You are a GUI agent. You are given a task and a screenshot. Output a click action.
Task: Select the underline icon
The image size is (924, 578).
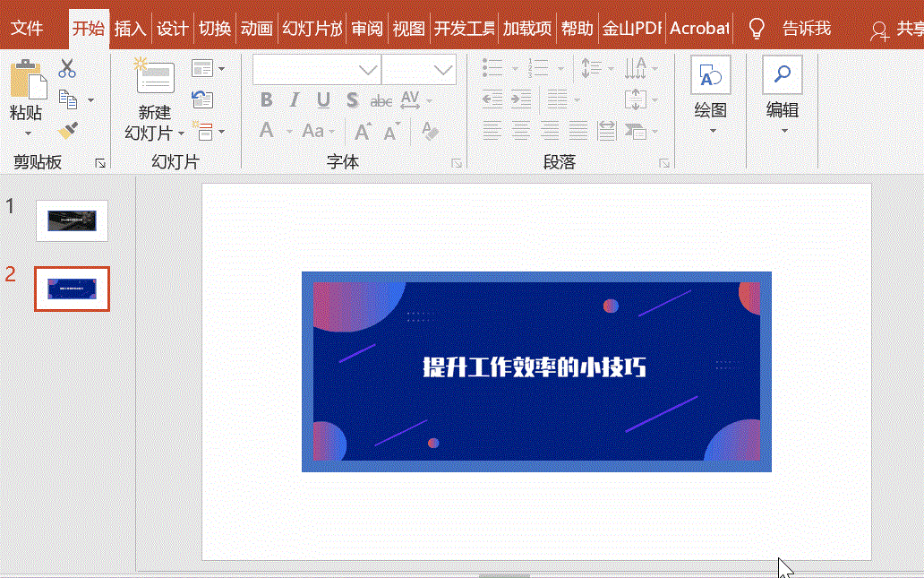click(x=323, y=100)
